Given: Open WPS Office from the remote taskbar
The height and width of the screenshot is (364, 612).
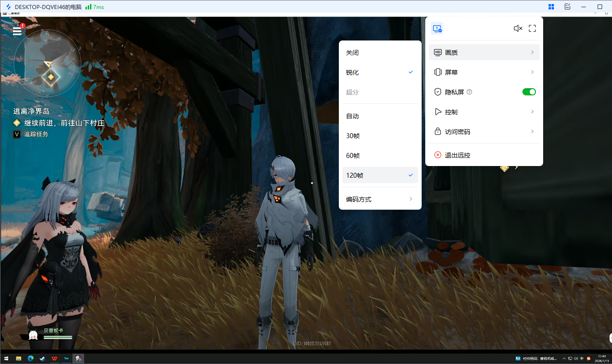Looking at the screenshot, I should pos(54,359).
